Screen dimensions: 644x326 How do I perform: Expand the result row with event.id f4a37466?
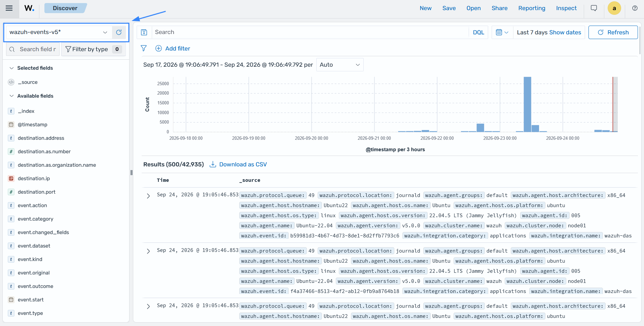pos(148,251)
